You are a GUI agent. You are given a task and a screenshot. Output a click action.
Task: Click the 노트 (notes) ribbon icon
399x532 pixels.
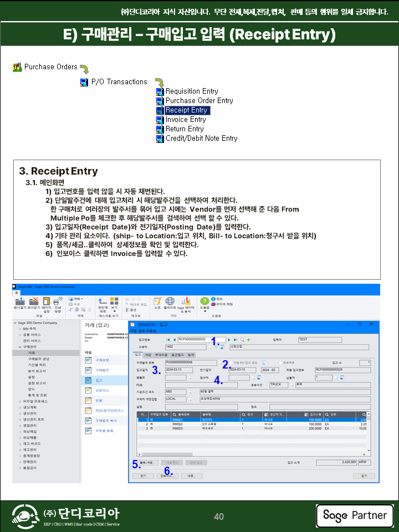pyautogui.click(x=157, y=301)
